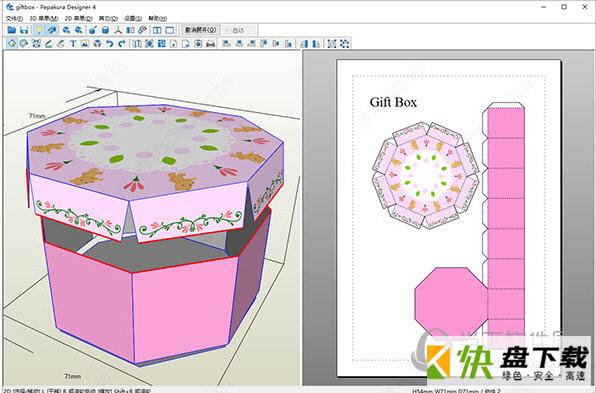Select the Rotate part tool
The width and height of the screenshot is (596, 393).
[x=24, y=43]
